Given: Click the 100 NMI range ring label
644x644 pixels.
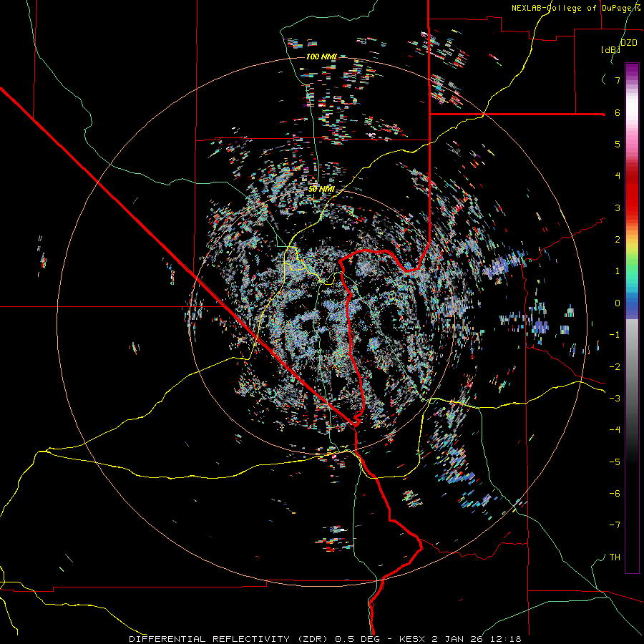Looking at the screenshot, I should pyautogui.click(x=321, y=57).
